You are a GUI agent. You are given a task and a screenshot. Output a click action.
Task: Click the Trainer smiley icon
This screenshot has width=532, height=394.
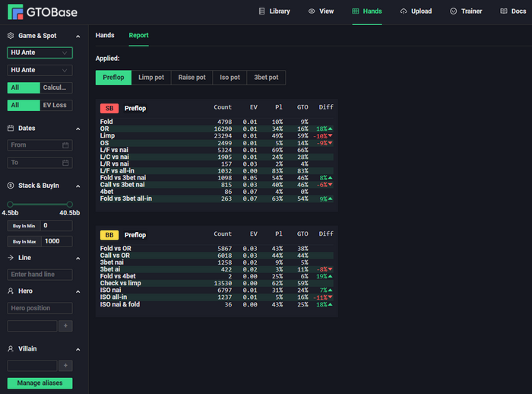click(453, 11)
